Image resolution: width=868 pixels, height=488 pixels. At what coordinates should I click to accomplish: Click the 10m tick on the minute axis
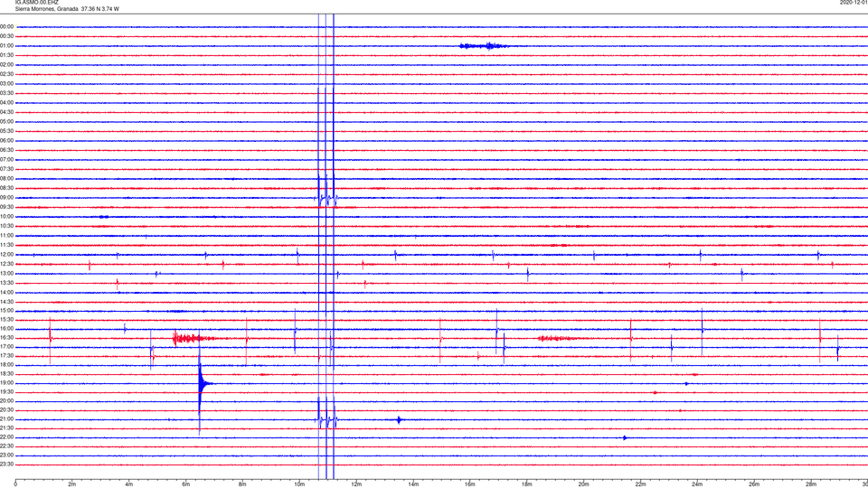click(x=299, y=484)
